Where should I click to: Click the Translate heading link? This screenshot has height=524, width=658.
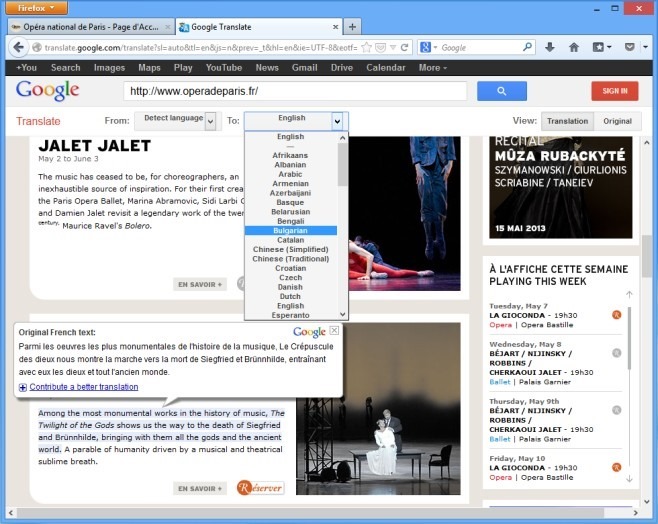[x=38, y=121]
